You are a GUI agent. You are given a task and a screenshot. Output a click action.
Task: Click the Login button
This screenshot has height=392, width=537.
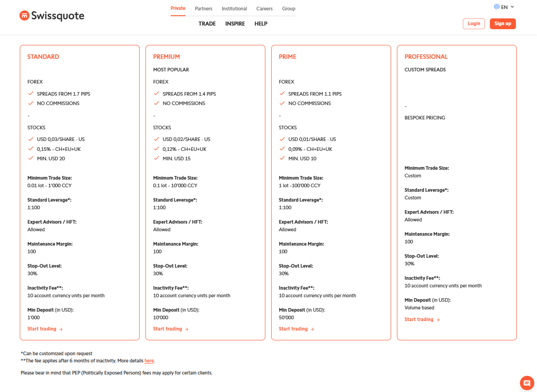(474, 23)
